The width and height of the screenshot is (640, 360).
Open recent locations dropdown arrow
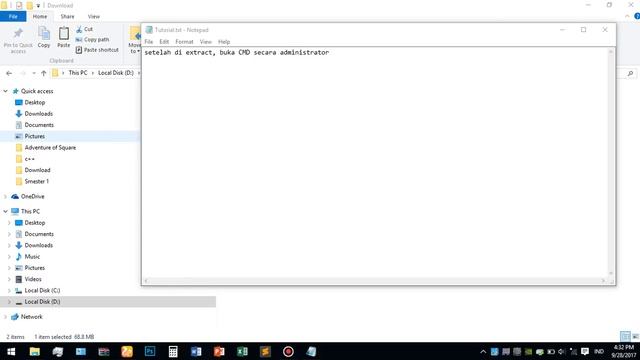pyautogui.click(x=34, y=73)
